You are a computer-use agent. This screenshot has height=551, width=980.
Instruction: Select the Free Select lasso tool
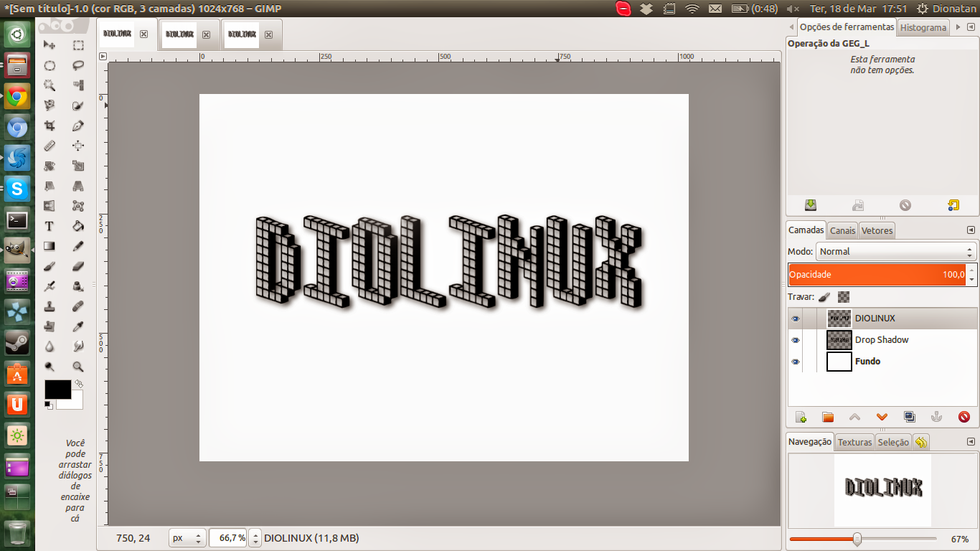[78, 65]
